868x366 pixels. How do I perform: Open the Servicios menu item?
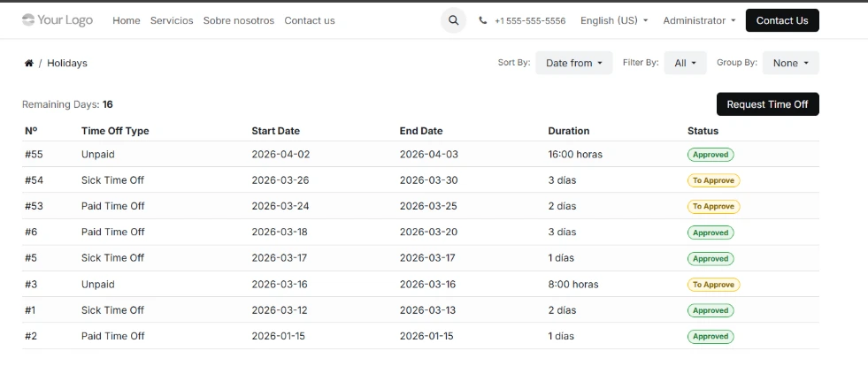coord(172,20)
